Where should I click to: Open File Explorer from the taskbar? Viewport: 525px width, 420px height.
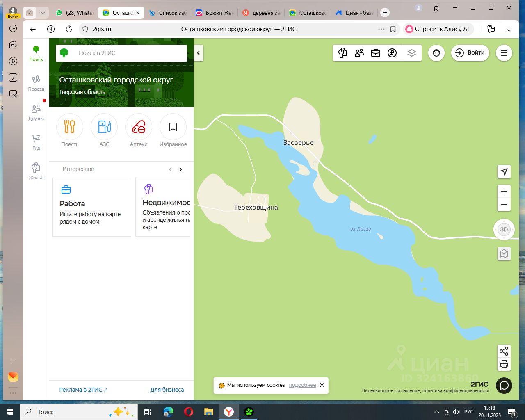coord(209,412)
